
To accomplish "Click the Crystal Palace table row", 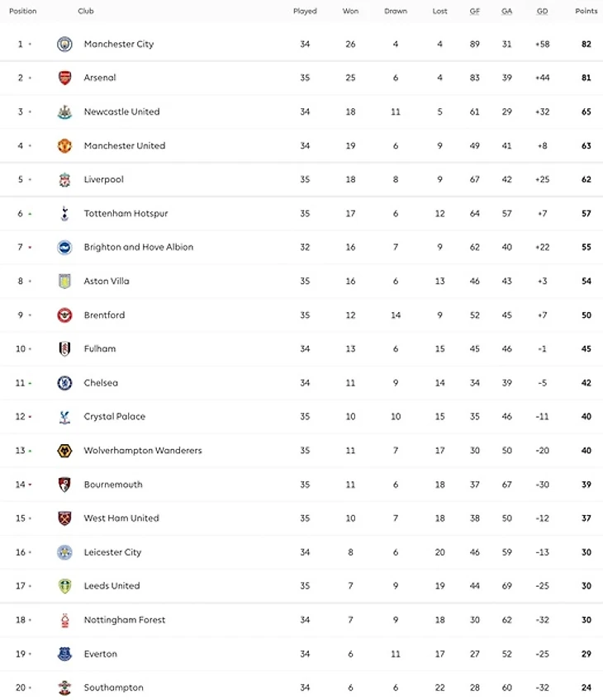I will [x=301, y=417].
